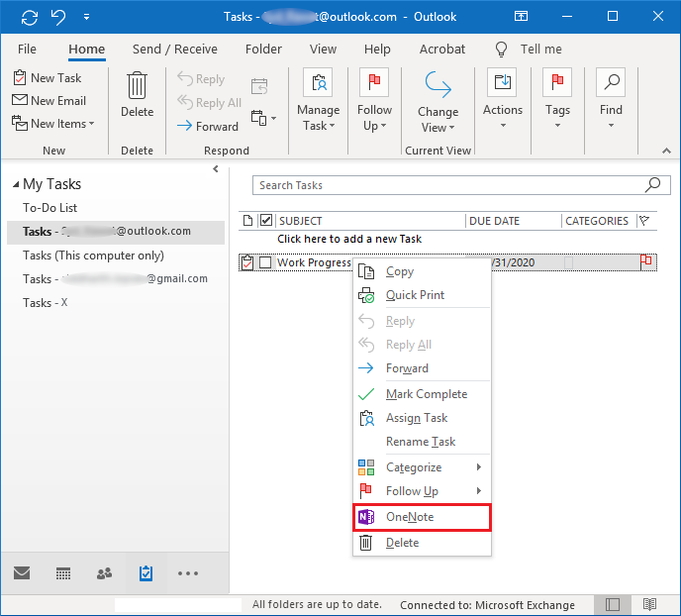Check the Work Progress task complete checkbox

click(265, 262)
